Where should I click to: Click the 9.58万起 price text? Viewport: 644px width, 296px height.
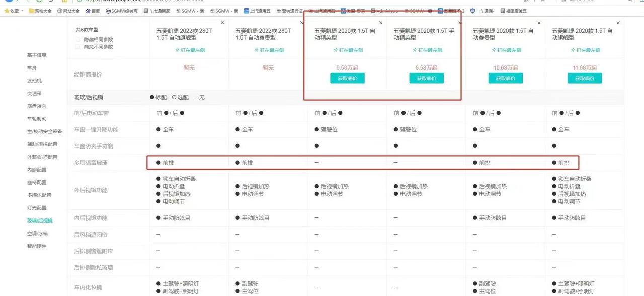pos(347,68)
